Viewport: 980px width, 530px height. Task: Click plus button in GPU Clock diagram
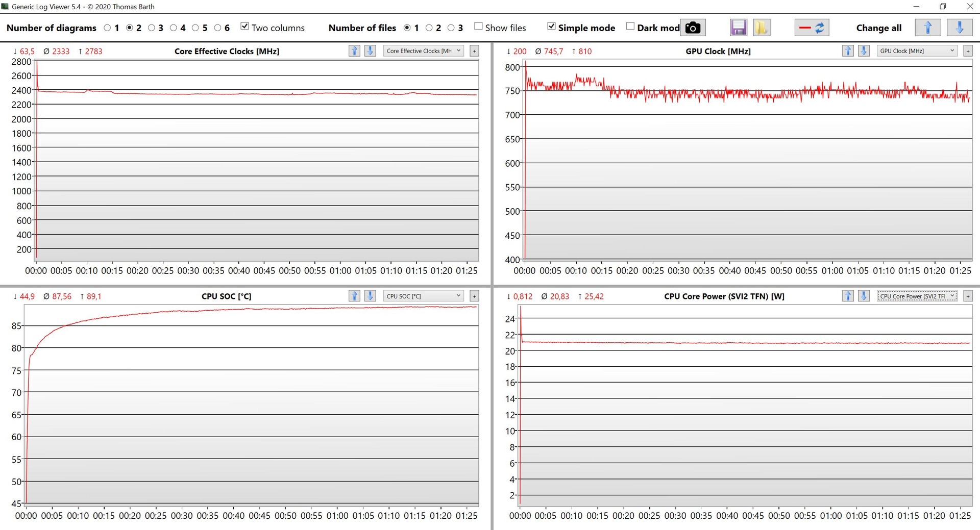pyautogui.click(x=968, y=51)
